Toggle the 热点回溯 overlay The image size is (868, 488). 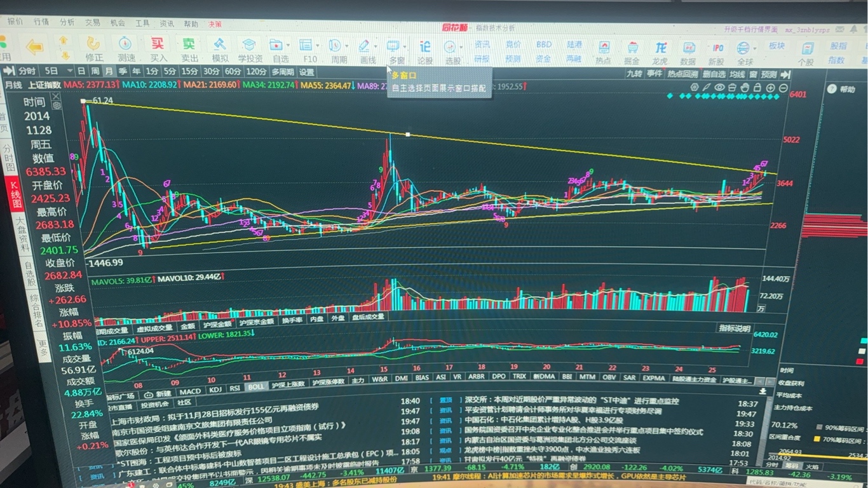click(x=682, y=74)
